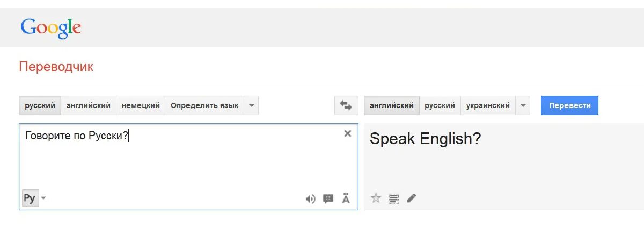Open the Переводчик title link

56,67
